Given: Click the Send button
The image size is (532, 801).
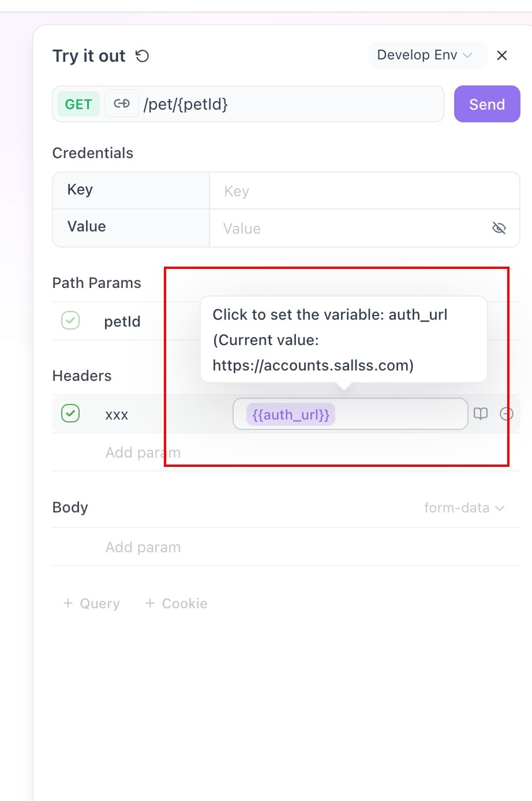Looking at the screenshot, I should (487, 104).
